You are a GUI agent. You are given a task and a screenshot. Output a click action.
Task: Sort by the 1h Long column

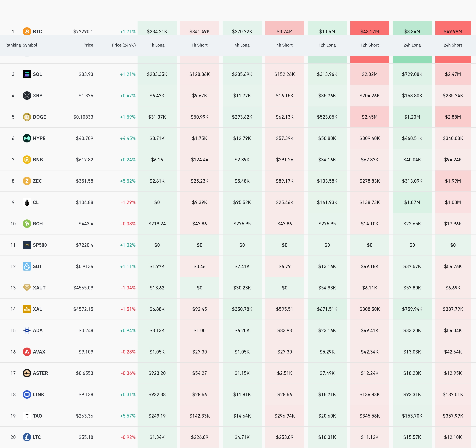pyautogui.click(x=157, y=45)
